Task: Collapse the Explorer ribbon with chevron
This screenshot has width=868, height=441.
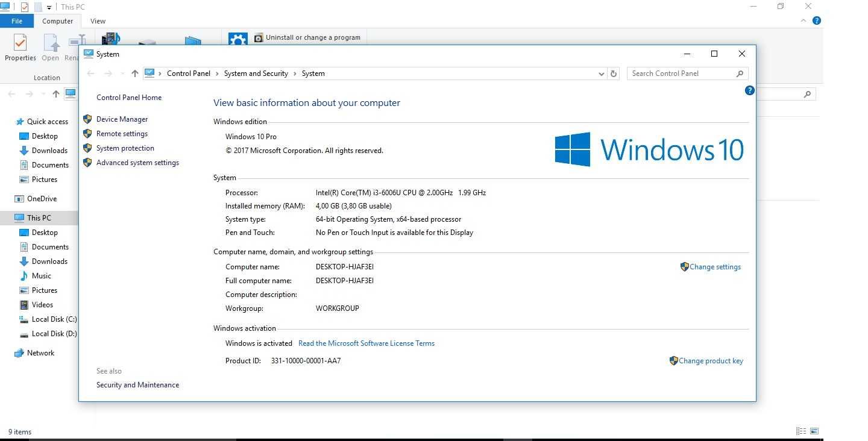Action: (804, 20)
